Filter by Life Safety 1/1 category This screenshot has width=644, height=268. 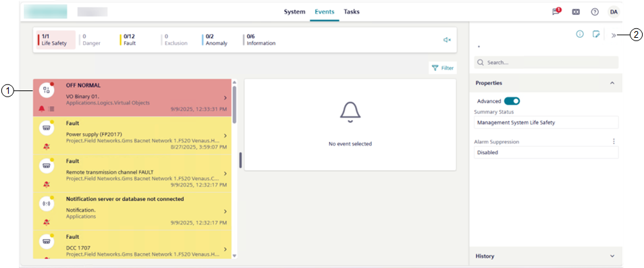point(56,40)
